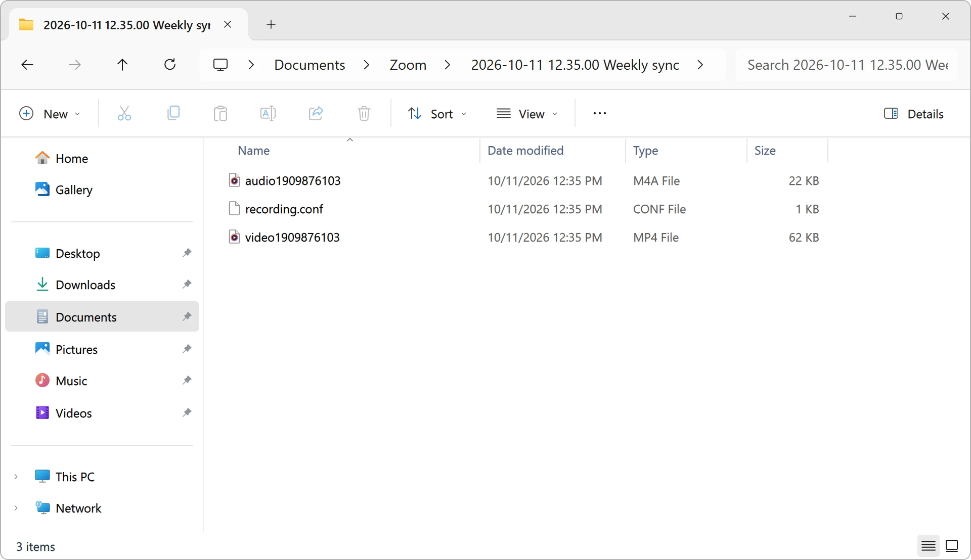Click Zoom in the address bar breadcrumb
Viewport: 971px width, 560px height.
tap(408, 65)
